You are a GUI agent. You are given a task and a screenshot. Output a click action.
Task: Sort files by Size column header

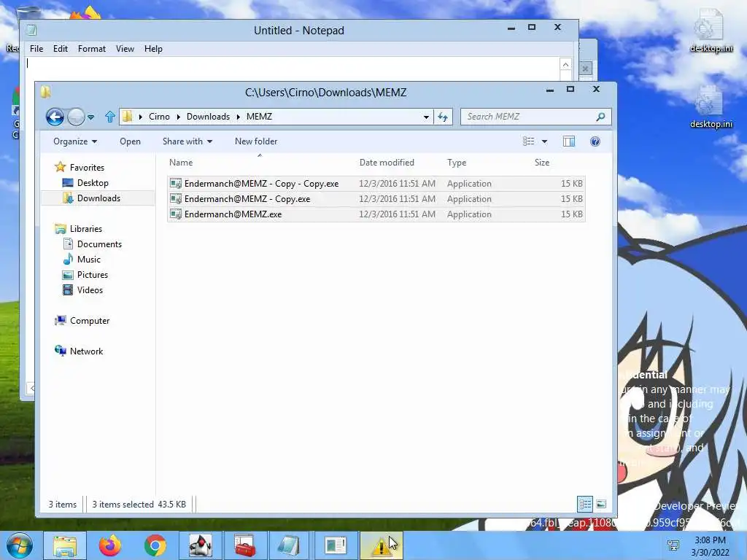click(542, 163)
